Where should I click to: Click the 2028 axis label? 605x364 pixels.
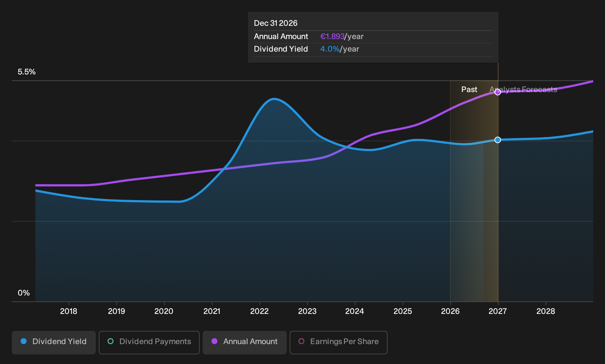point(546,311)
